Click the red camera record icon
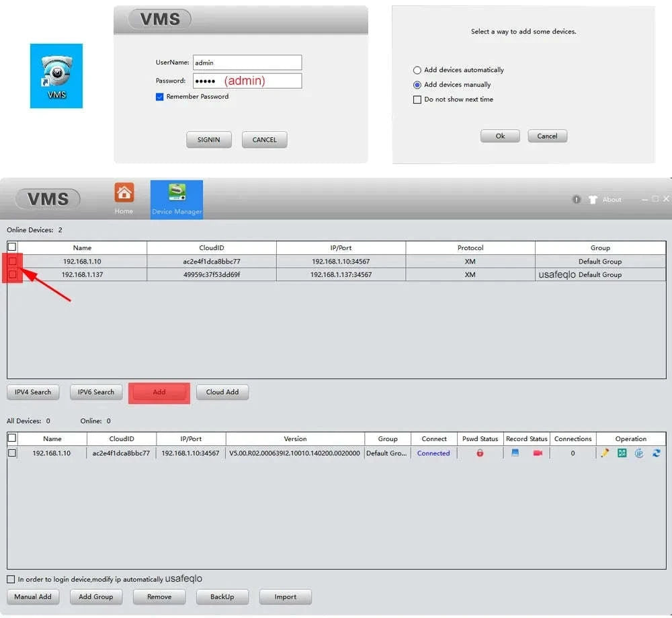 (538, 453)
